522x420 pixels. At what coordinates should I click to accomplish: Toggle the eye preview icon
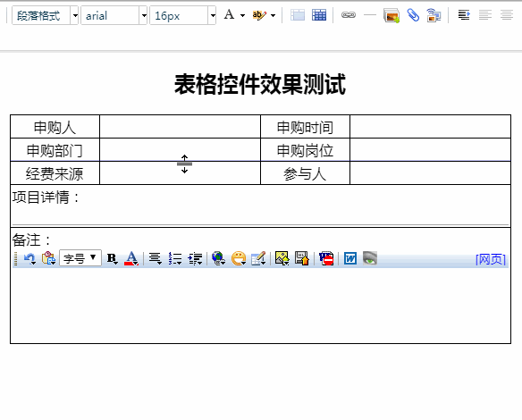pyautogui.click(x=370, y=258)
